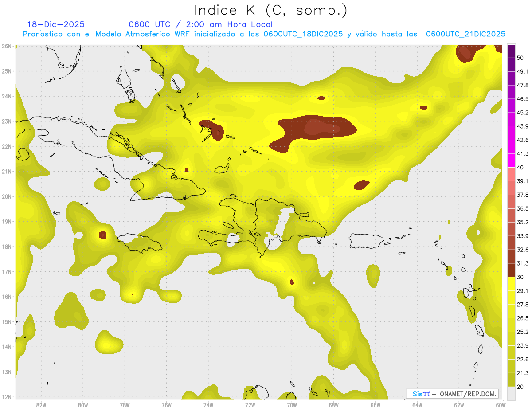Pick the olive colorbar segment between 20 and 21.3

(x=511, y=380)
